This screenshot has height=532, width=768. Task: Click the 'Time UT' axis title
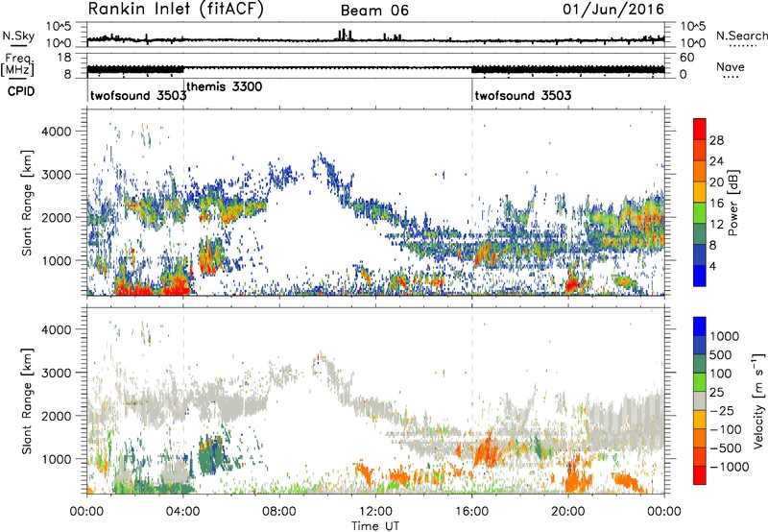point(375,526)
